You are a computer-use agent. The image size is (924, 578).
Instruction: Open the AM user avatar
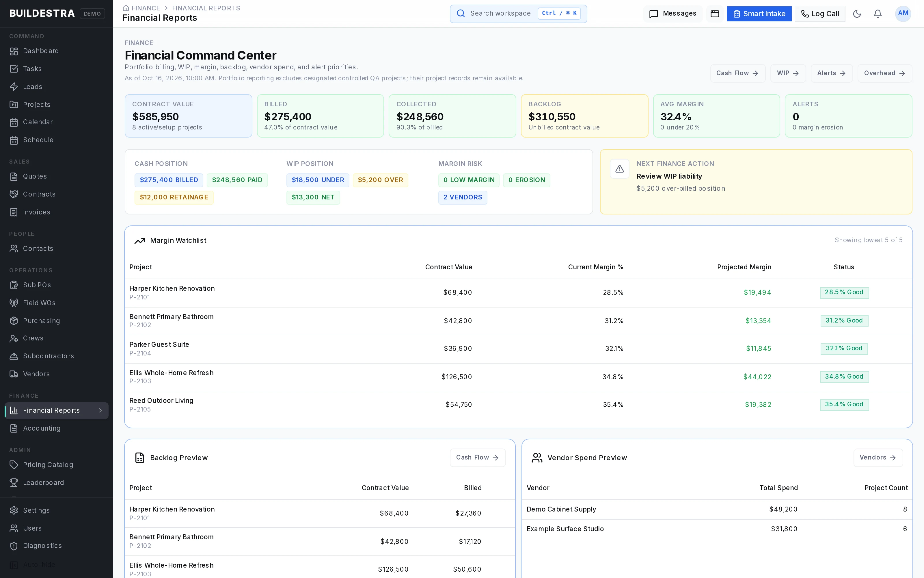tap(903, 14)
